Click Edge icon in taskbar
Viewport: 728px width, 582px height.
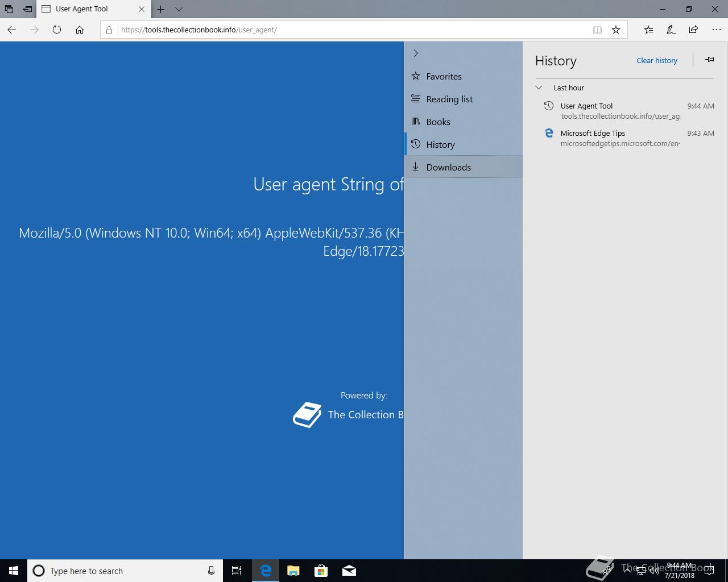266,571
